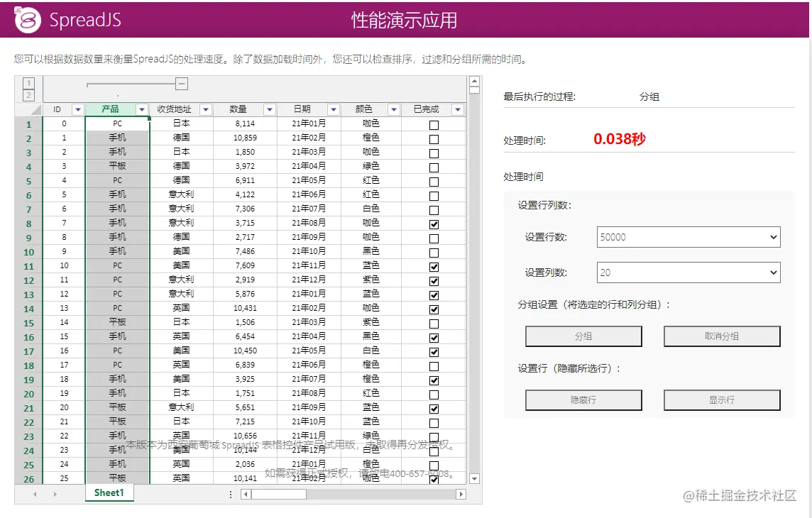
Task: Click vertical scrollbar up arrow
Action: coord(474,81)
